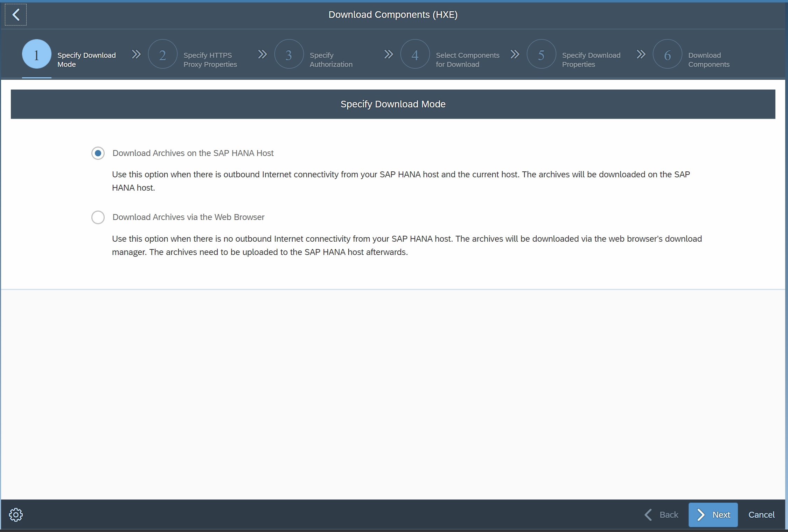Viewport: 788px width, 532px height.
Task: Click step 1 circle in wizard
Action: (x=36, y=54)
